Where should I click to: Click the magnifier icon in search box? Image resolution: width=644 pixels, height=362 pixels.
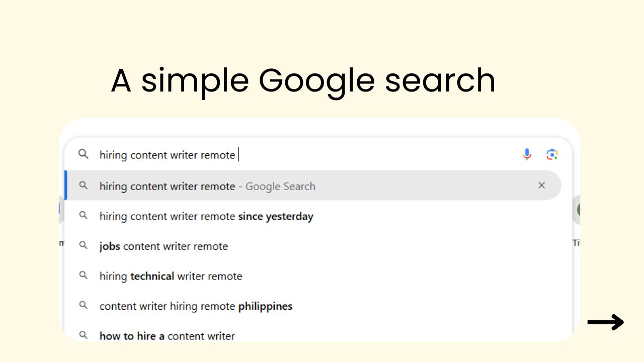(x=84, y=154)
